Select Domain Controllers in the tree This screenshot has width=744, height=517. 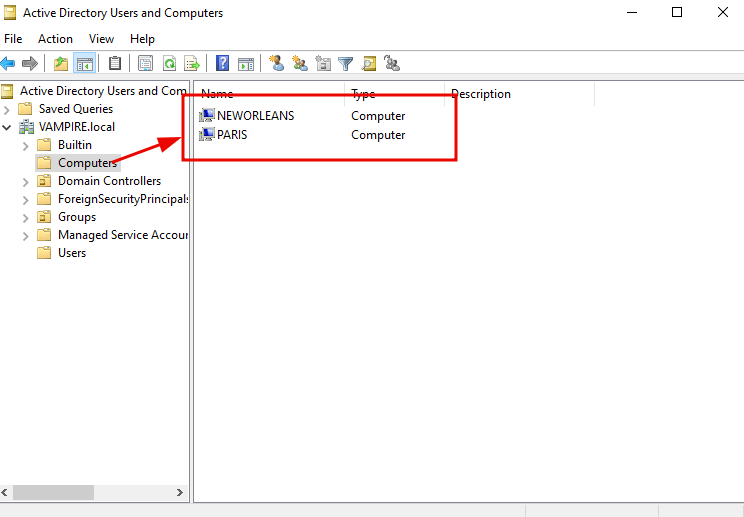pyautogui.click(x=109, y=181)
